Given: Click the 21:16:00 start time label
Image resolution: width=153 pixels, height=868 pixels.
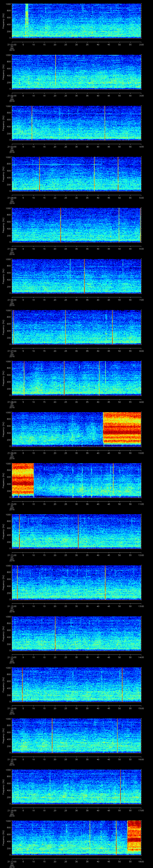Looking at the screenshot, I should tap(12, 810).
